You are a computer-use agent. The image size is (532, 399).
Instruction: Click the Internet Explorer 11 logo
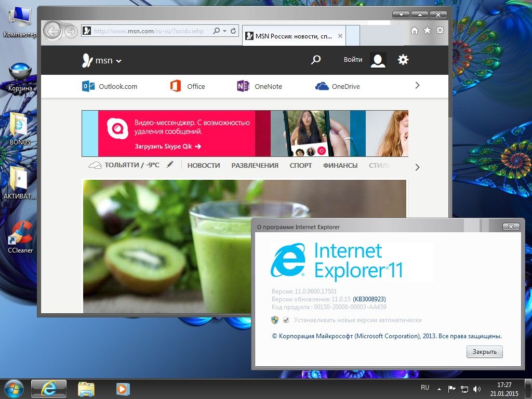(336, 262)
